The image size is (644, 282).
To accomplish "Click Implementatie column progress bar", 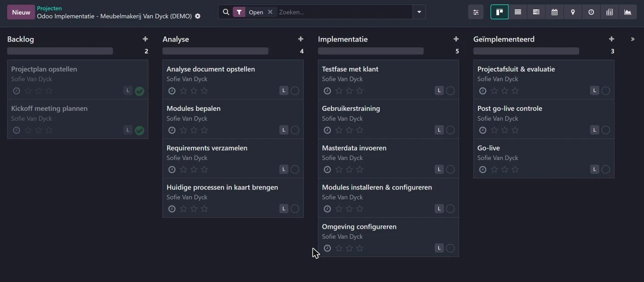I will (x=371, y=51).
